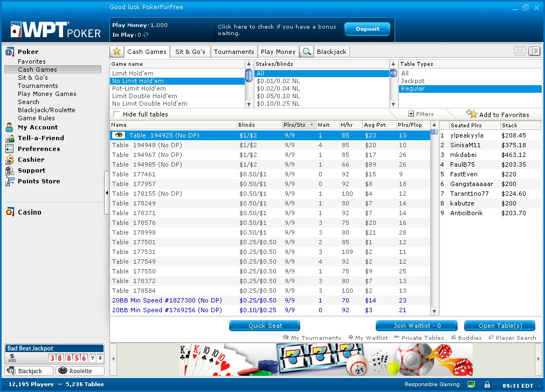Select Pot-Limit Hold'em game
The height and width of the screenshot is (392, 545).
click(x=177, y=88)
